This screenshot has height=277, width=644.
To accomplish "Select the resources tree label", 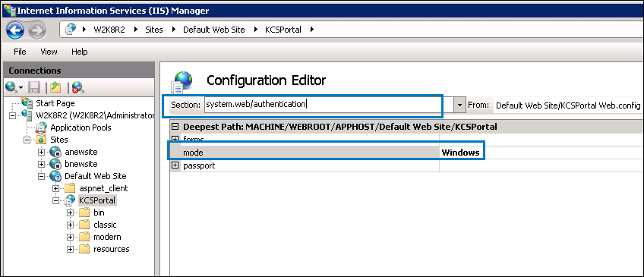I will click(112, 249).
